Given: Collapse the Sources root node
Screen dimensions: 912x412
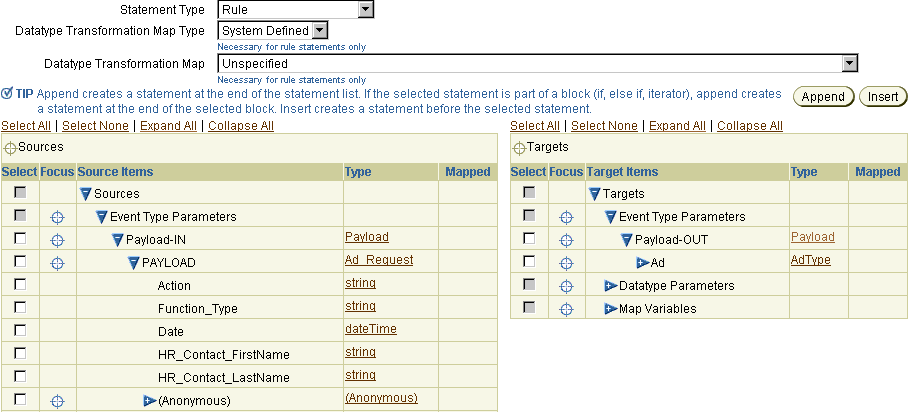Looking at the screenshot, I should pos(86,194).
